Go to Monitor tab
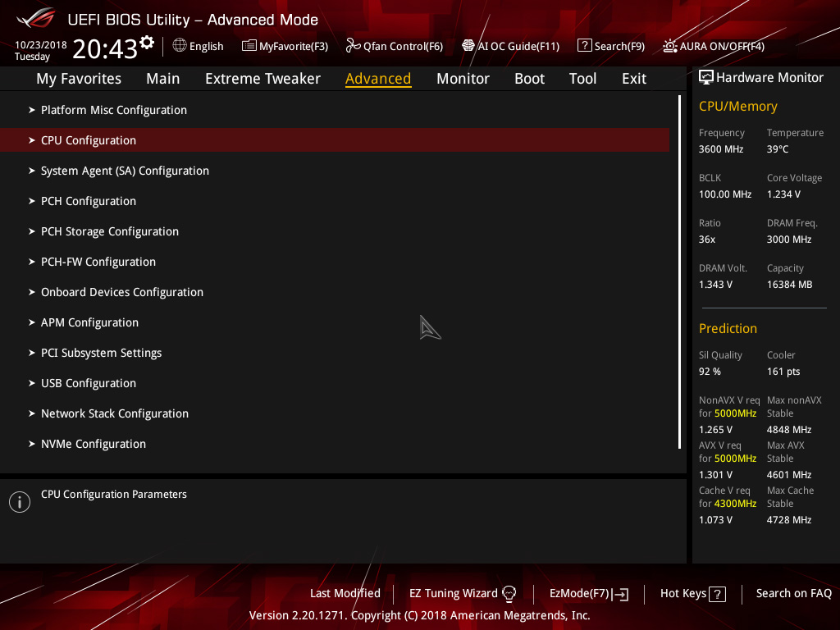The height and width of the screenshot is (630, 840). [x=463, y=79]
